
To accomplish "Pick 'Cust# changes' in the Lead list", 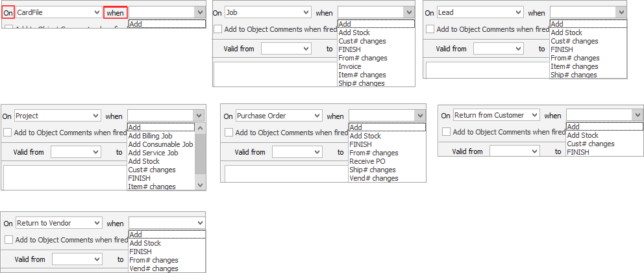I will click(x=588, y=41).
